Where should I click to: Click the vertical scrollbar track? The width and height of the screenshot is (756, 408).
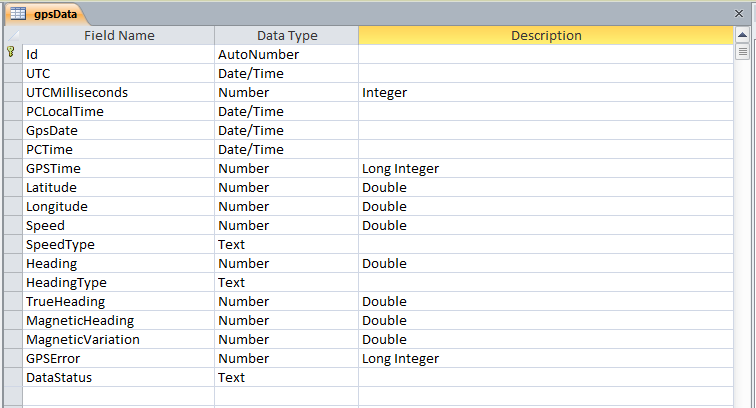[x=742, y=231]
